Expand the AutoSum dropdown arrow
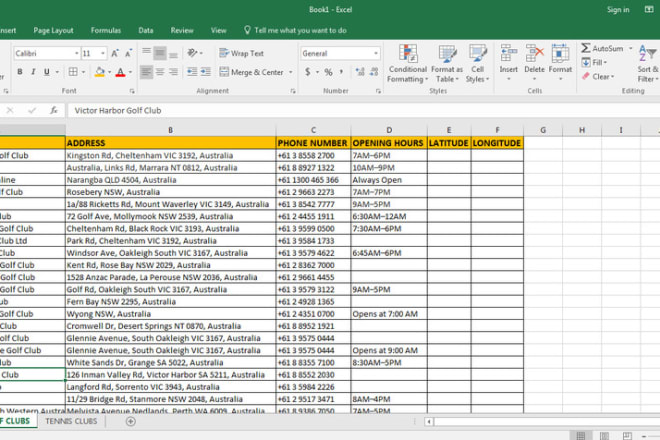 point(631,48)
